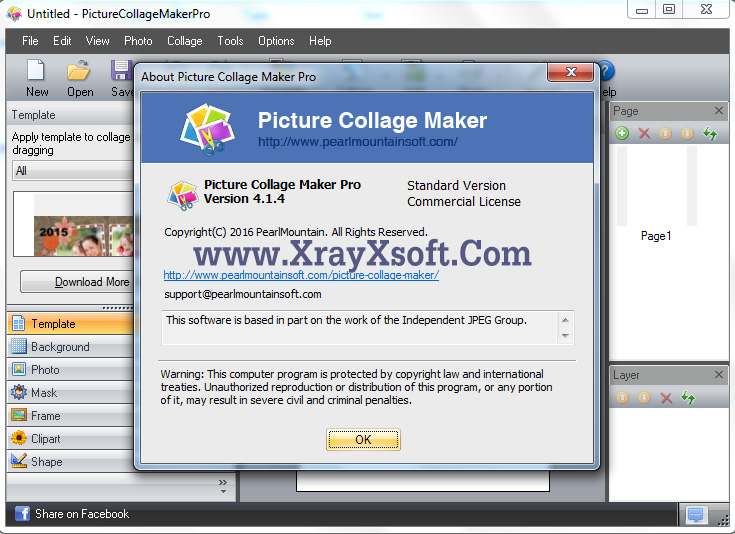735x534 pixels.
Task: Close the Page panel
Action: (x=719, y=111)
